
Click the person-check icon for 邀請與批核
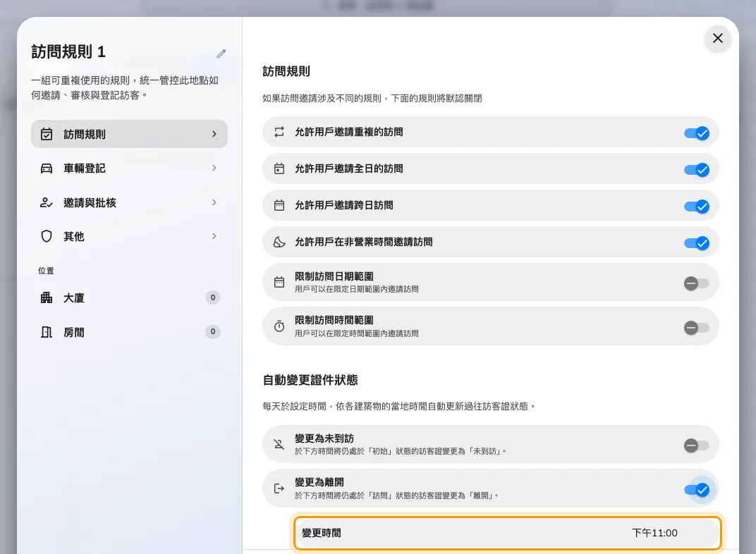click(47, 202)
